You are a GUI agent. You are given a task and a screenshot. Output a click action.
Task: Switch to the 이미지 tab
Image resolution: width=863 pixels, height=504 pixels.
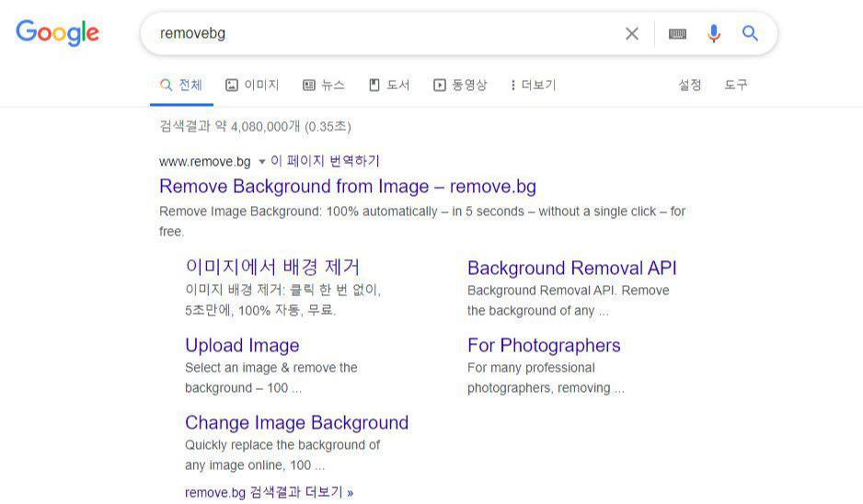click(x=252, y=85)
